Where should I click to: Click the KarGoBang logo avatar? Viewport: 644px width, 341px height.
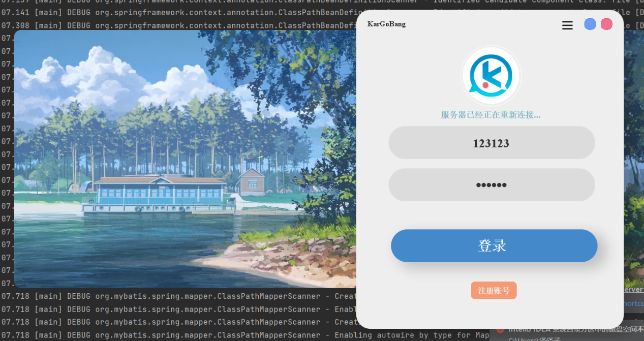pos(491,76)
